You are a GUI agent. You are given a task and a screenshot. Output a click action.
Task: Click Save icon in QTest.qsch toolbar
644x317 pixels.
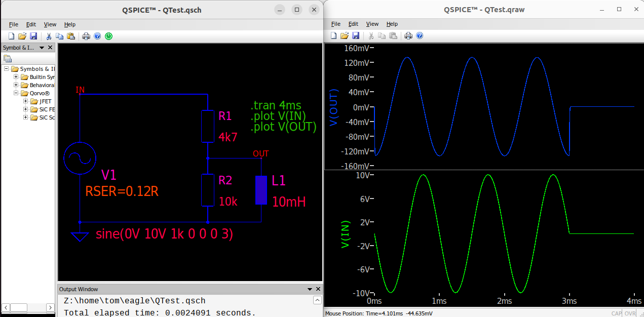coord(33,36)
